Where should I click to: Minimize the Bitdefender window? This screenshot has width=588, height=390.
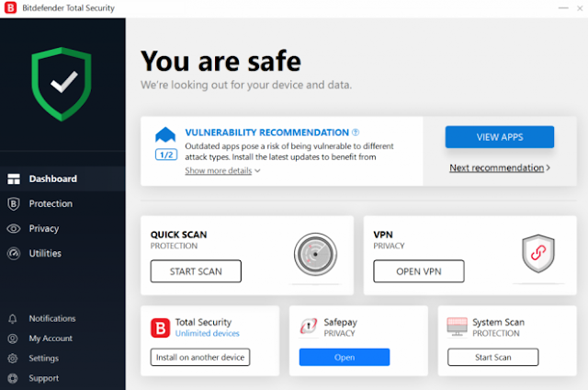[563, 8]
